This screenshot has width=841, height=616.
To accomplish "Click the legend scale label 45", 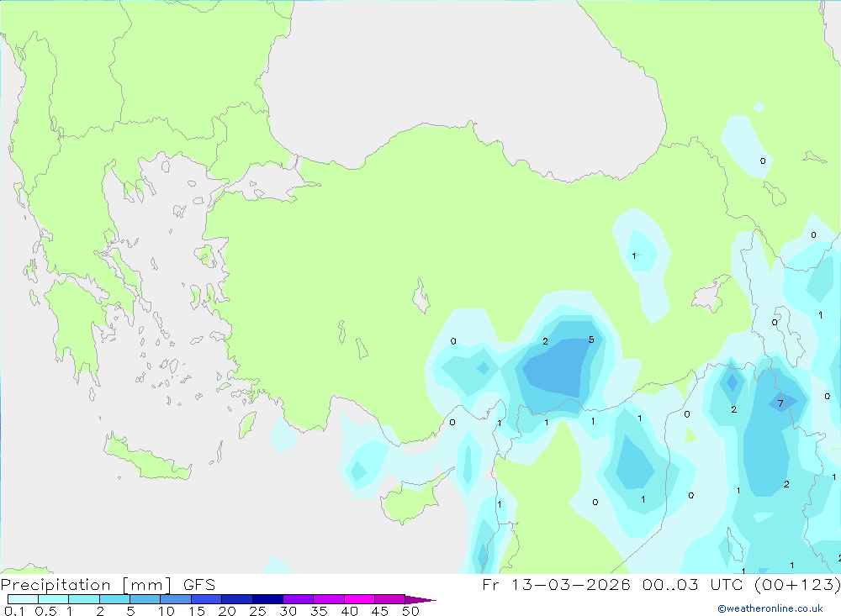I will pos(380,611).
